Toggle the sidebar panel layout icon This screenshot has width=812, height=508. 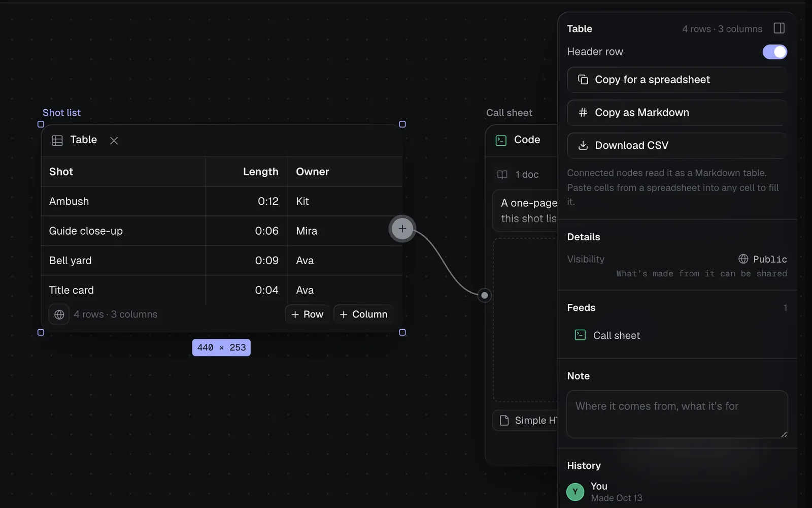coord(779,28)
